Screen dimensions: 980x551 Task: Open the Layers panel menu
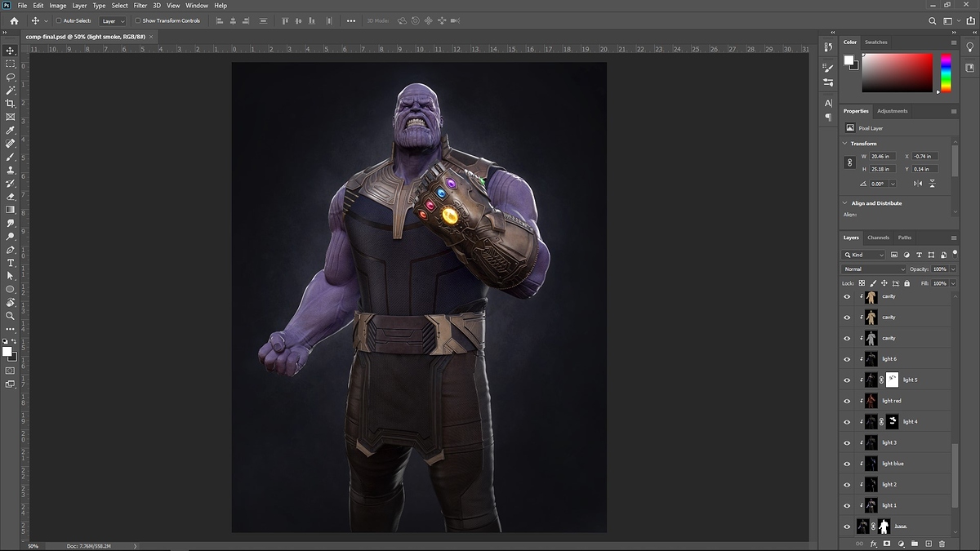click(x=953, y=238)
